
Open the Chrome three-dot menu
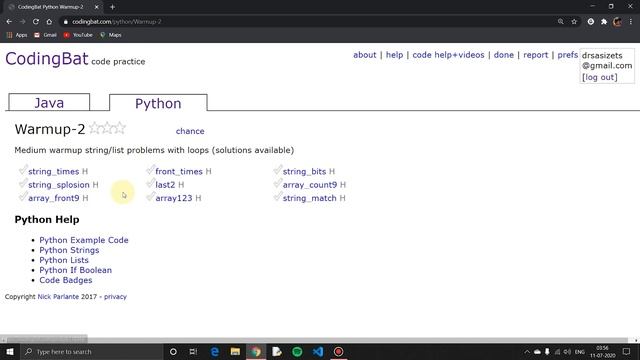coord(631,22)
